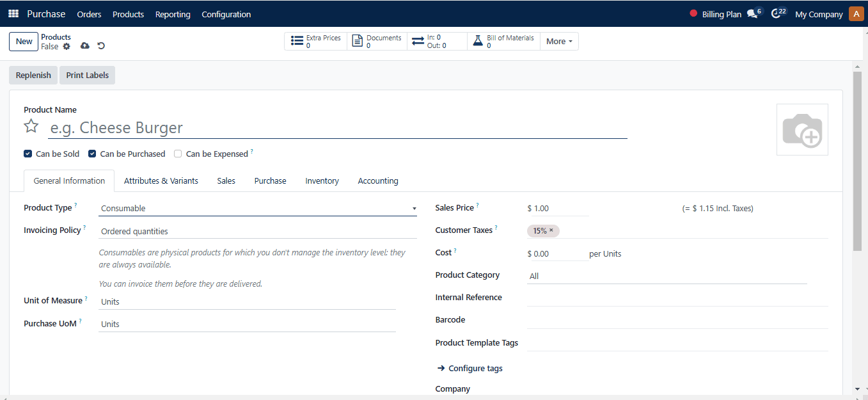Upload a product image via camera icon

point(802,130)
